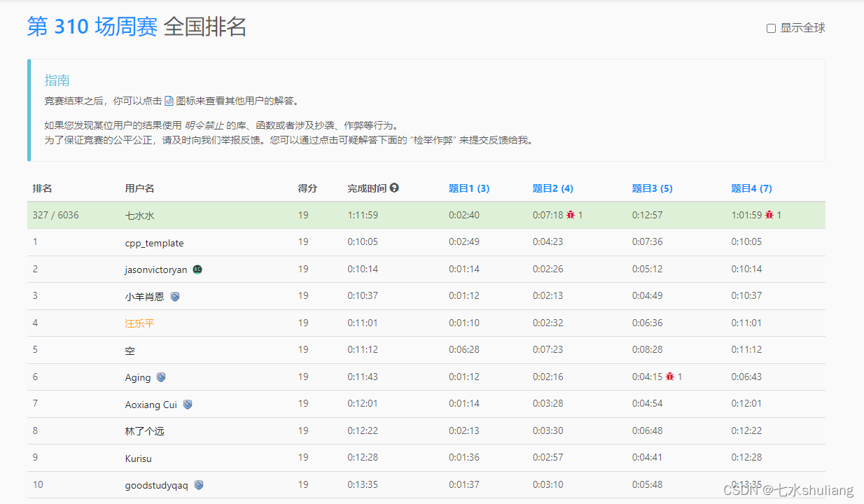Click the question-mark icon beside 完成时间
This screenshot has height=504, width=864.
point(395,188)
